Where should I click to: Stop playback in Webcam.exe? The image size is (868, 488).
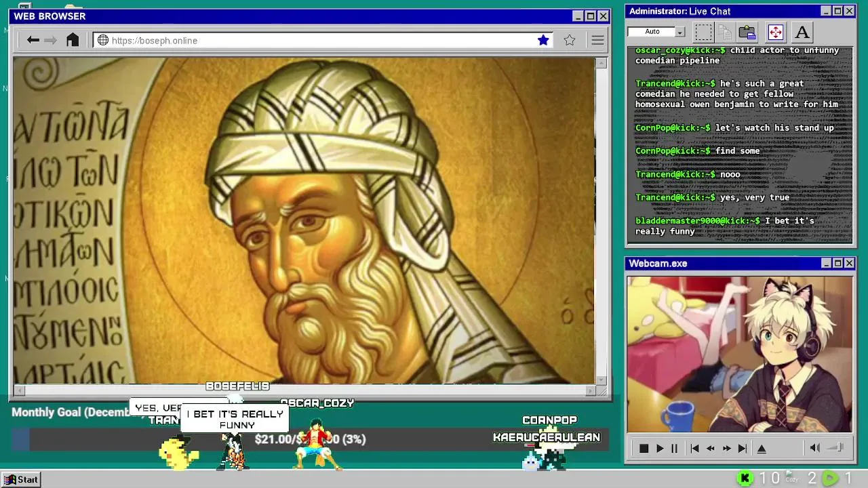(644, 449)
